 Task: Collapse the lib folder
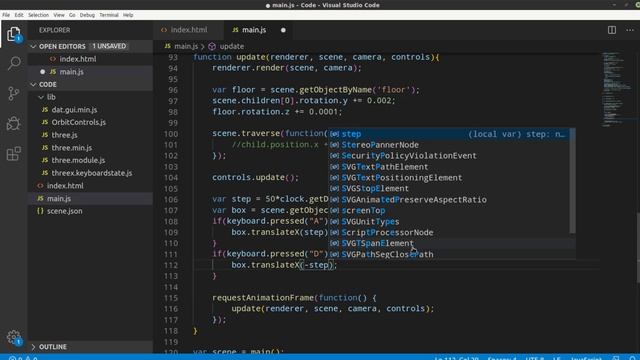click(41, 97)
